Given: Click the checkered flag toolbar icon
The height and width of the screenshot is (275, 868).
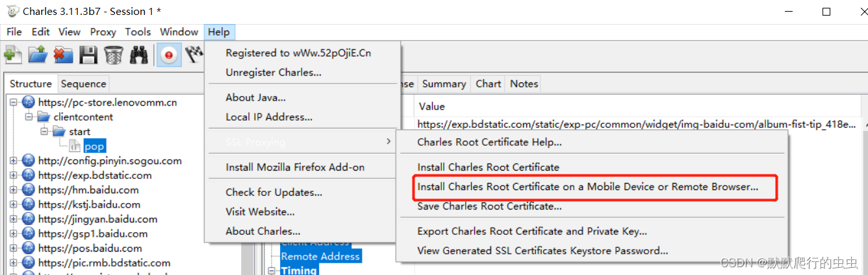Looking at the screenshot, I should point(194,55).
